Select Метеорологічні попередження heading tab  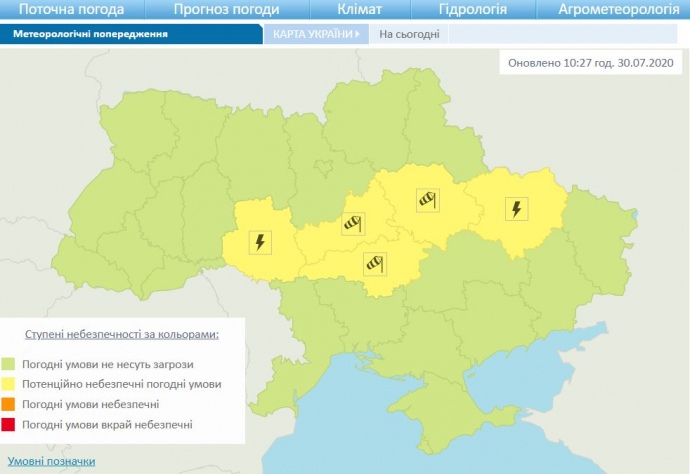(90, 33)
